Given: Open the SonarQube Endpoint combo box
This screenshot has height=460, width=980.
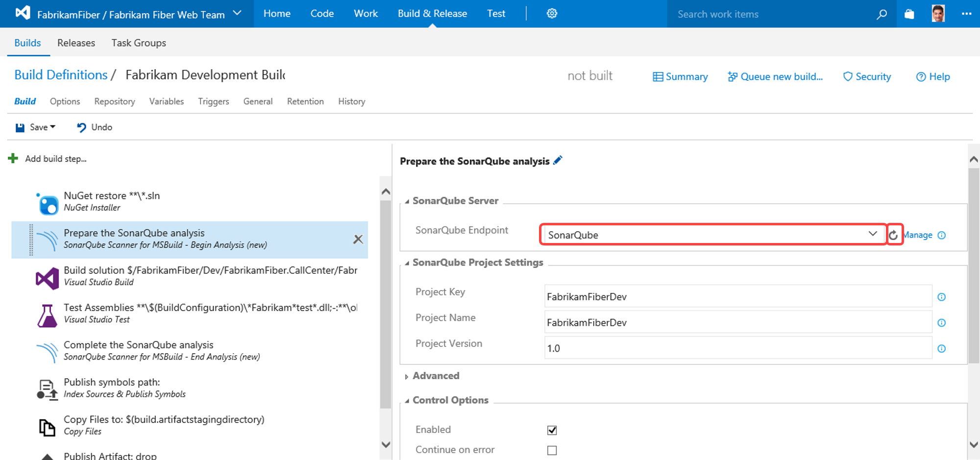Looking at the screenshot, I should [x=713, y=235].
